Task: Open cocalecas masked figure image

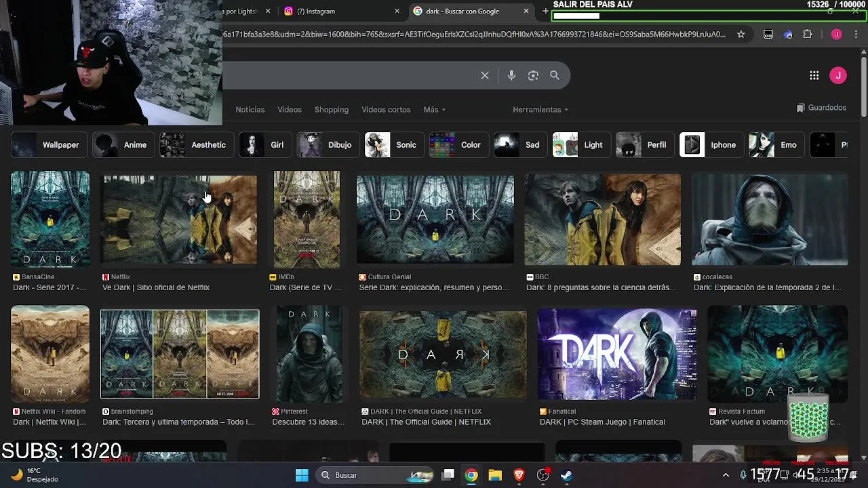Action: pyautogui.click(x=770, y=219)
